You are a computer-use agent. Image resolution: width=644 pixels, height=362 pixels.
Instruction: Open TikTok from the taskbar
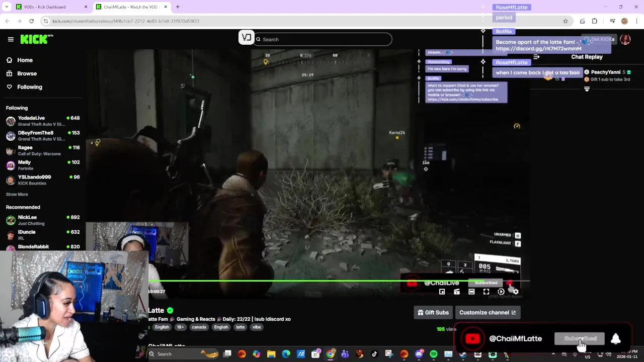(374, 354)
